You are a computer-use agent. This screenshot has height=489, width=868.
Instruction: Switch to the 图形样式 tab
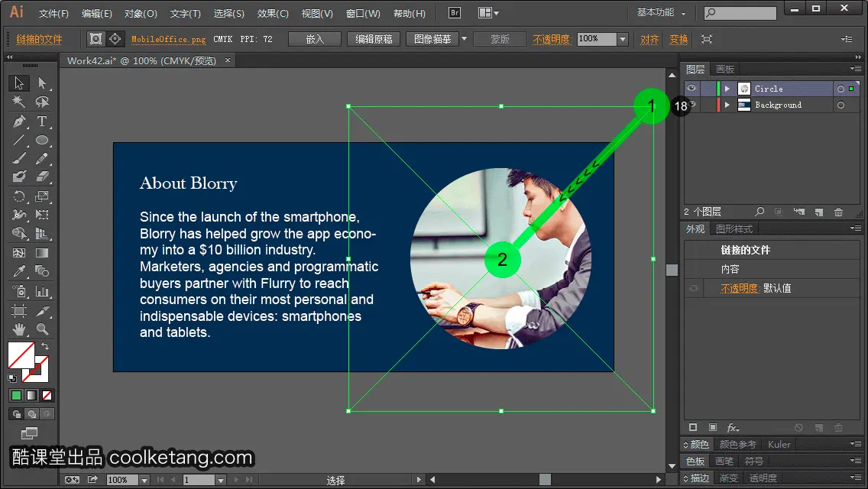click(x=734, y=229)
